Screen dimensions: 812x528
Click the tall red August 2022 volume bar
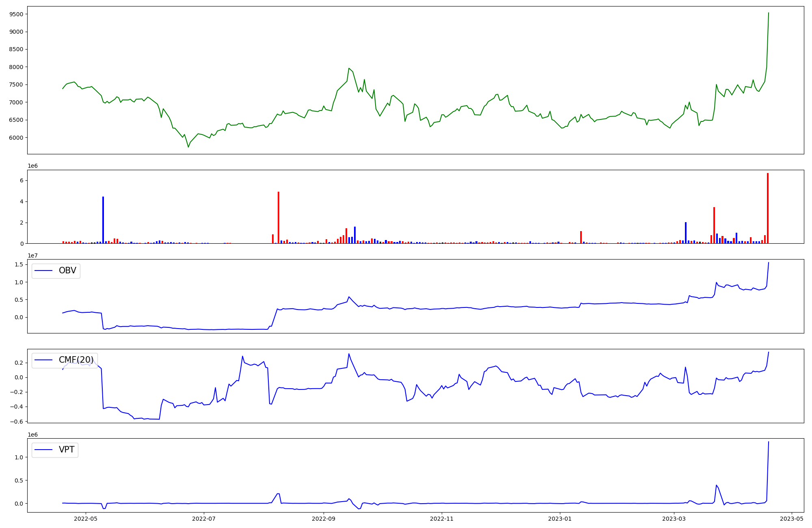pyautogui.click(x=279, y=217)
